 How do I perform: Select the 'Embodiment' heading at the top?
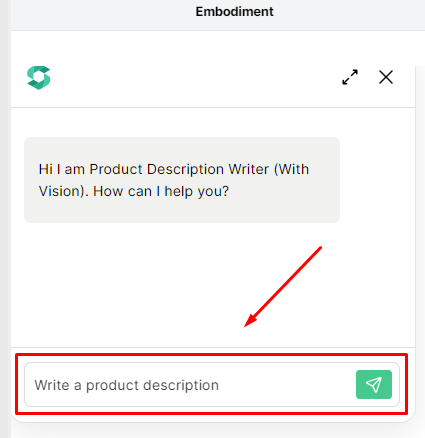point(234,12)
